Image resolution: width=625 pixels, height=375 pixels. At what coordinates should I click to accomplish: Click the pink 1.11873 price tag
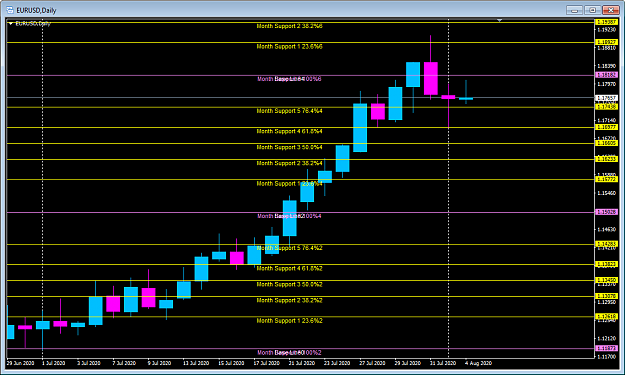pyautogui.click(x=606, y=348)
